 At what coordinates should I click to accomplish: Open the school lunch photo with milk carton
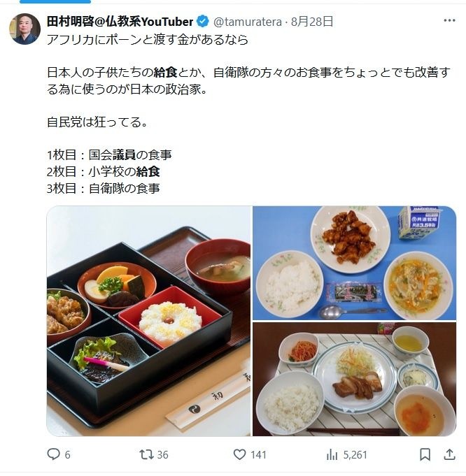point(355,263)
